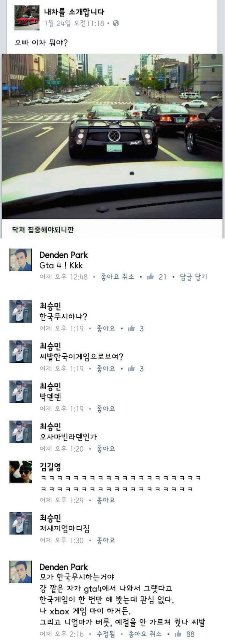This screenshot has height=644, width=225.
Task: Open the post timestamp 7월 24일 오전11:18
Action: click(74, 23)
